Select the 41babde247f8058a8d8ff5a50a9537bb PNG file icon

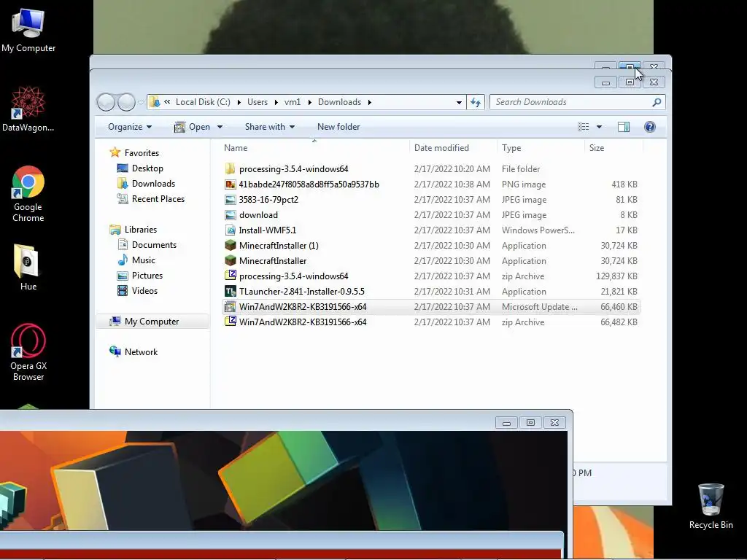(230, 184)
